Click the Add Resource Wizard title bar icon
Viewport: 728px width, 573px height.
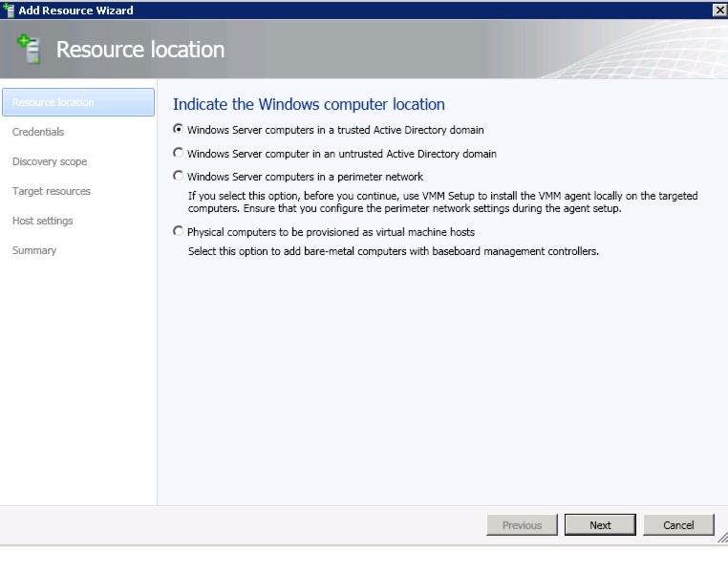pyautogui.click(x=8, y=10)
